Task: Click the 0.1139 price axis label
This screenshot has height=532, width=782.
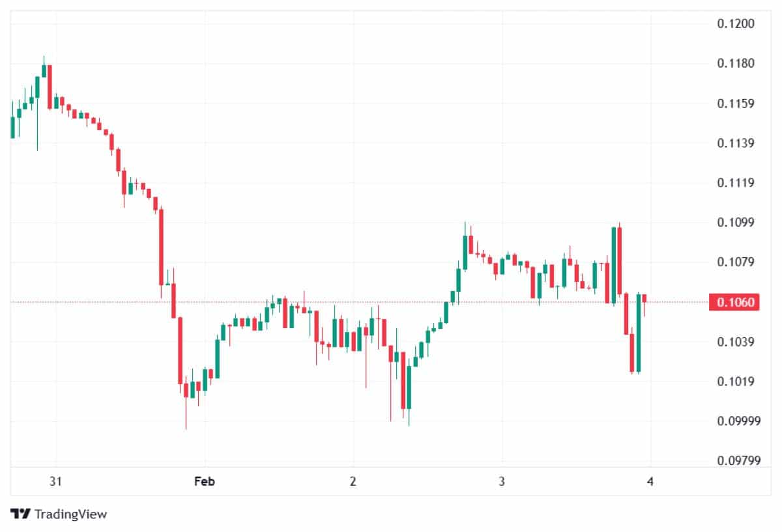Action: click(x=735, y=143)
